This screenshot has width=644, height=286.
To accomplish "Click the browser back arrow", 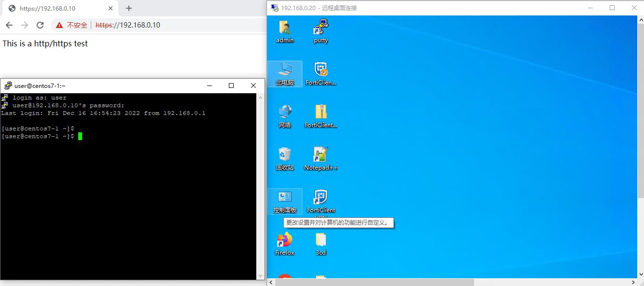I will (9, 25).
